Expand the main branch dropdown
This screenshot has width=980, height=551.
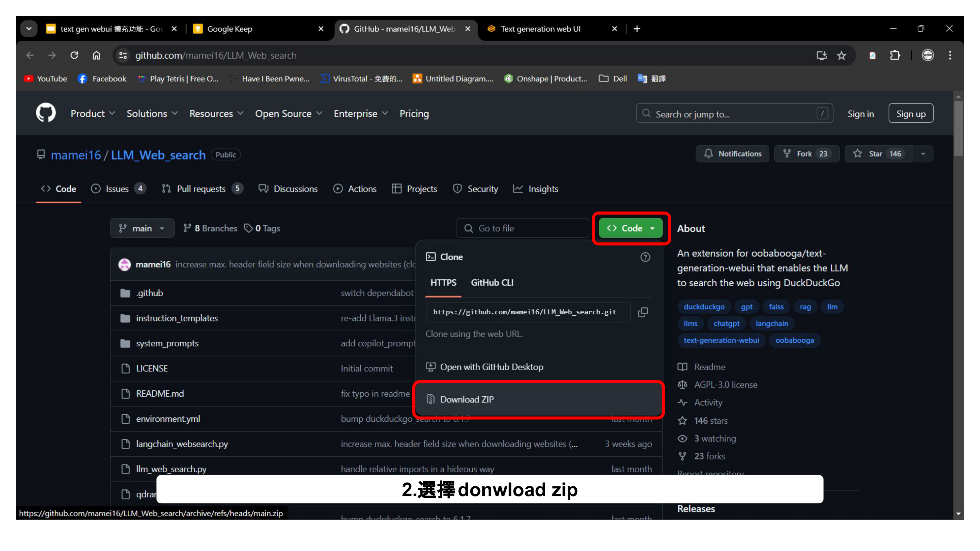142,228
